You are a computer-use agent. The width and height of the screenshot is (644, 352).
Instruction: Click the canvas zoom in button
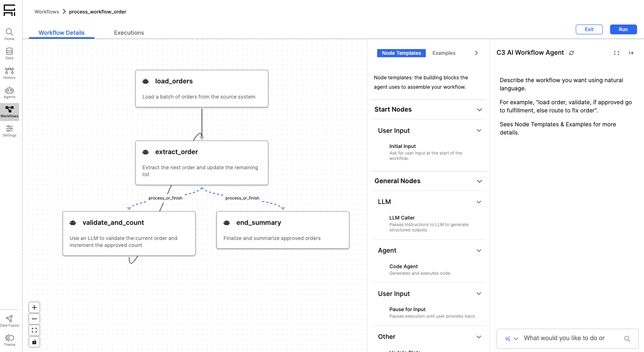(34, 307)
